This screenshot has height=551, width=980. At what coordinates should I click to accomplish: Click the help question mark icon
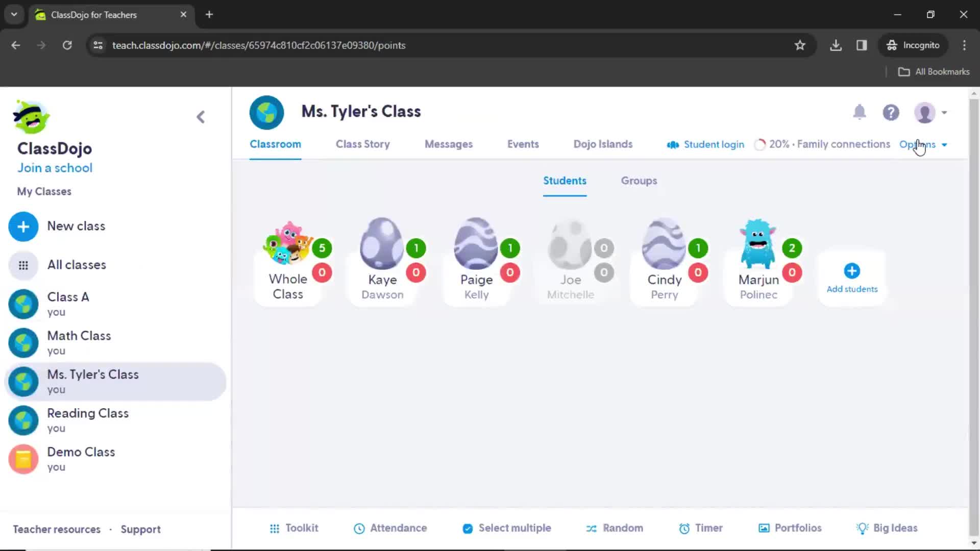[x=891, y=112]
